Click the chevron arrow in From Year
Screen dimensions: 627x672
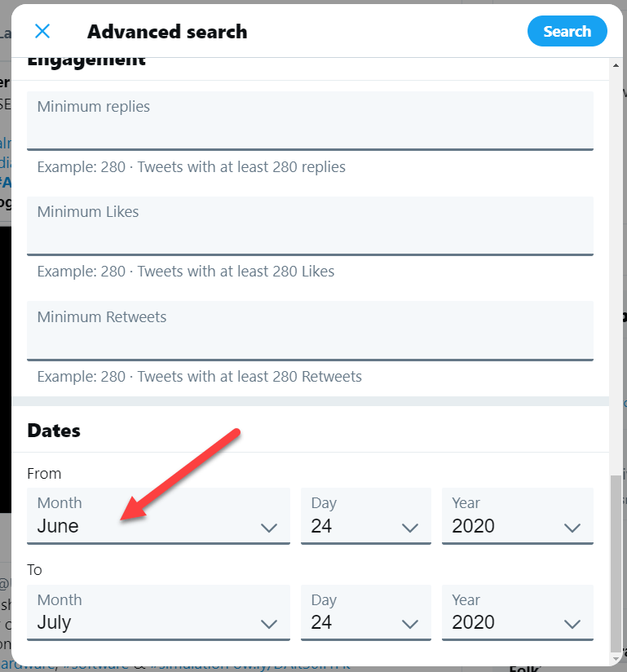pyautogui.click(x=572, y=528)
